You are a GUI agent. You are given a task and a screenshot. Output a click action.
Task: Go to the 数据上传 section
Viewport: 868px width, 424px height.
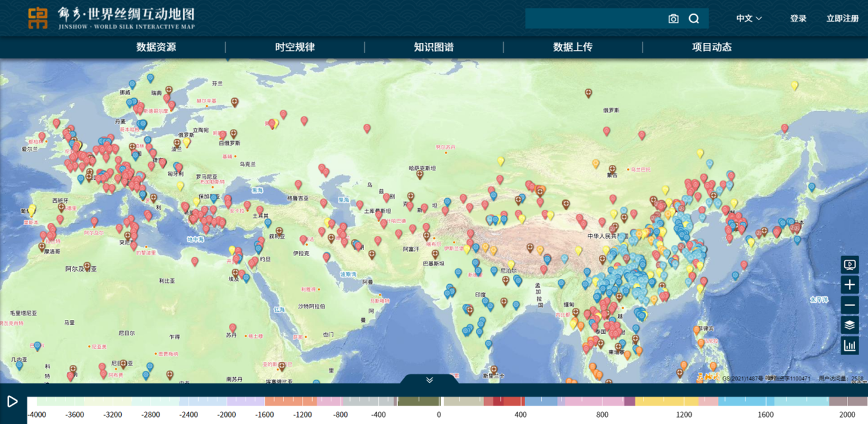pyautogui.click(x=572, y=47)
